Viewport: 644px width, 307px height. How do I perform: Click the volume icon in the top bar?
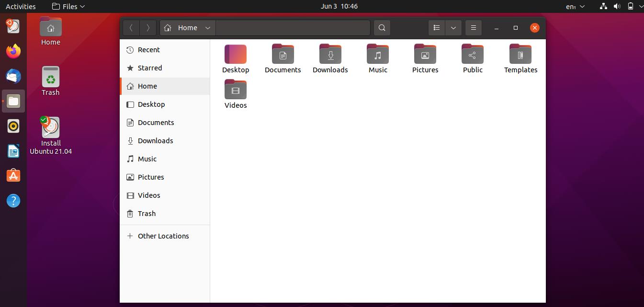(x=617, y=6)
